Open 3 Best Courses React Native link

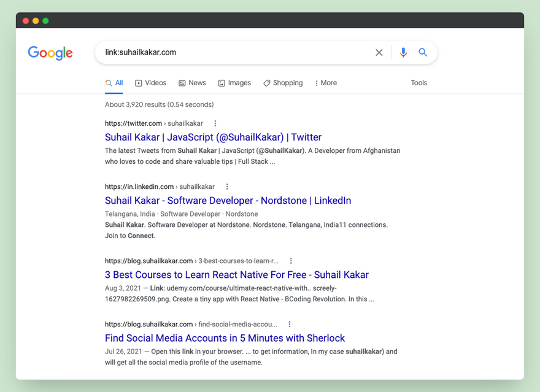pos(236,275)
